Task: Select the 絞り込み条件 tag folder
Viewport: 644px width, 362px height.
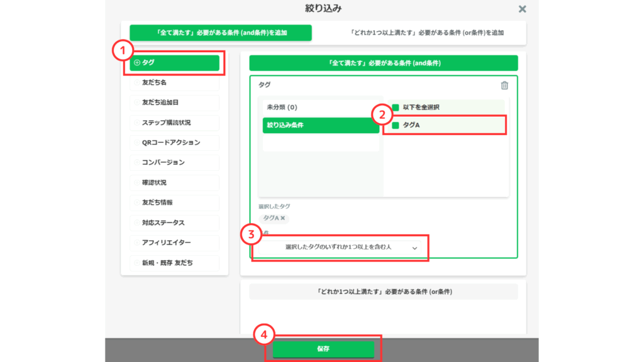Action: point(320,126)
